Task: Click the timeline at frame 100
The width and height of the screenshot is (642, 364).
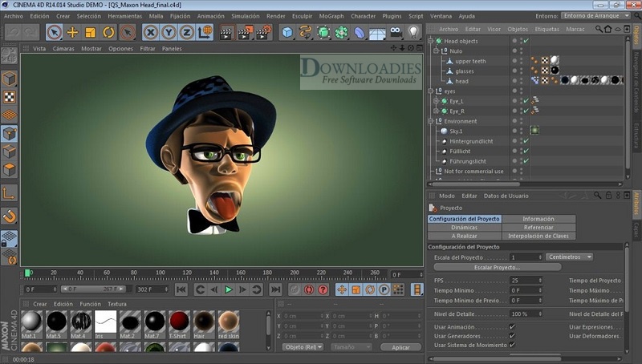Action: tap(160, 273)
